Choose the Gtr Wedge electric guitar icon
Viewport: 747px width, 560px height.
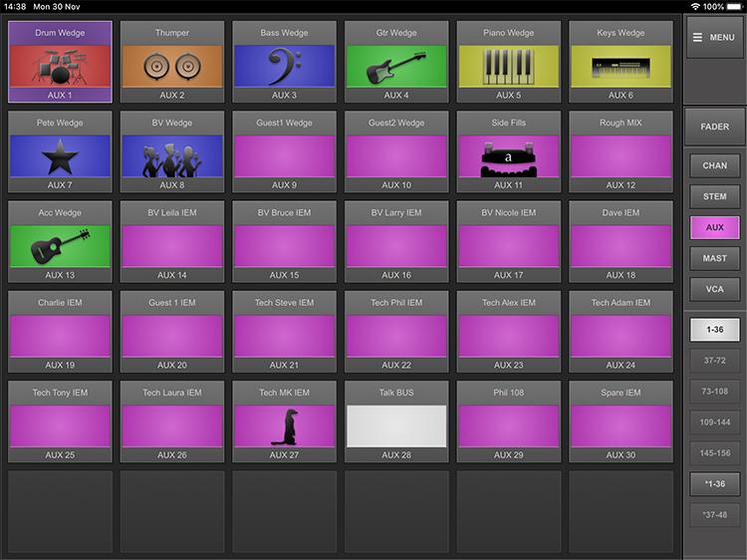point(396,67)
